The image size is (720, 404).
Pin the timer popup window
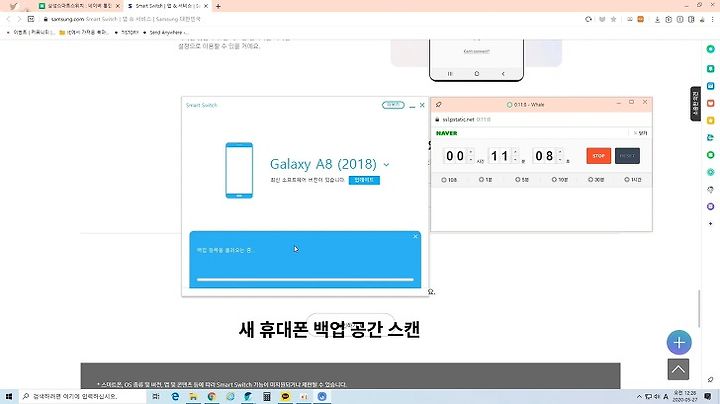[439, 105]
